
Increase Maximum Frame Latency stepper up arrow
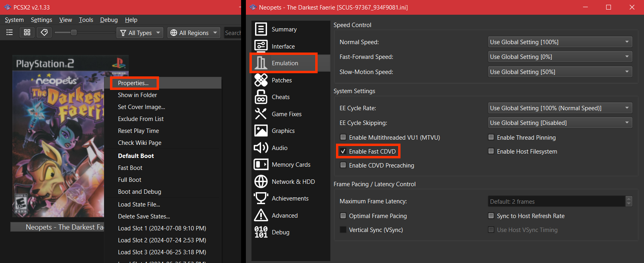(629, 199)
